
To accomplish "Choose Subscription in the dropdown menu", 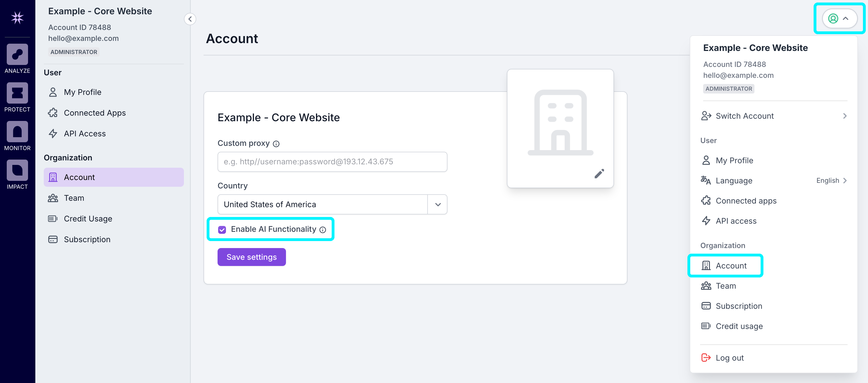I will coord(738,306).
